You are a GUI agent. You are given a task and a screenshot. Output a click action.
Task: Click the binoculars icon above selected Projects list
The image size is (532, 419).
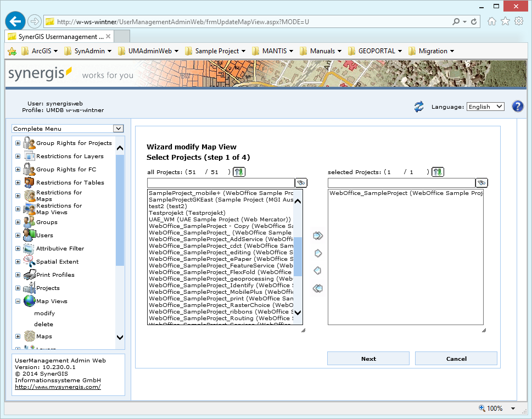[x=481, y=182]
